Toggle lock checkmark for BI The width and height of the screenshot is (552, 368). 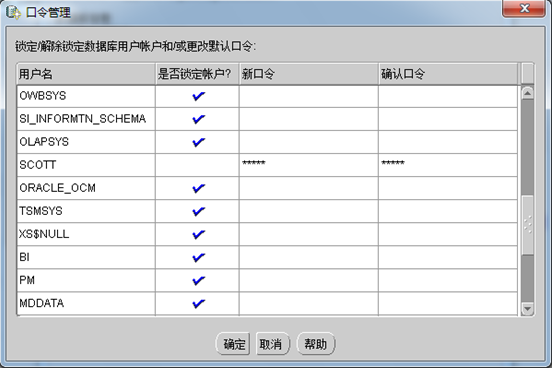coord(199,257)
